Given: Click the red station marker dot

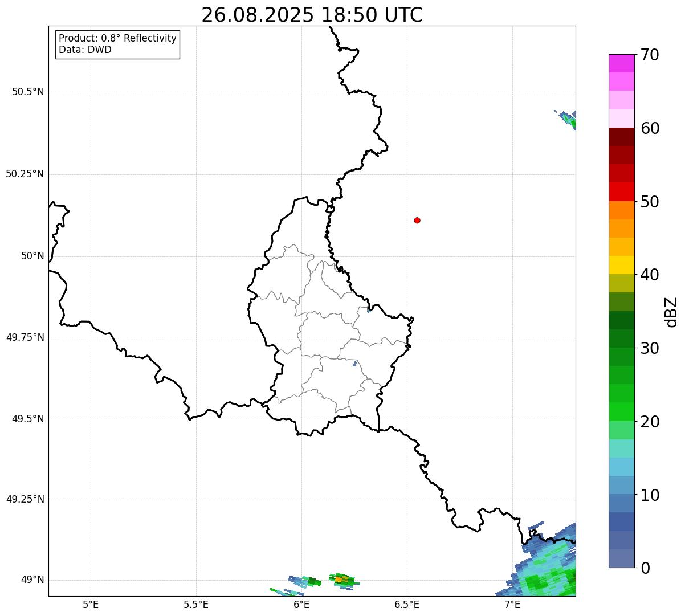Looking at the screenshot, I should click(x=417, y=220).
